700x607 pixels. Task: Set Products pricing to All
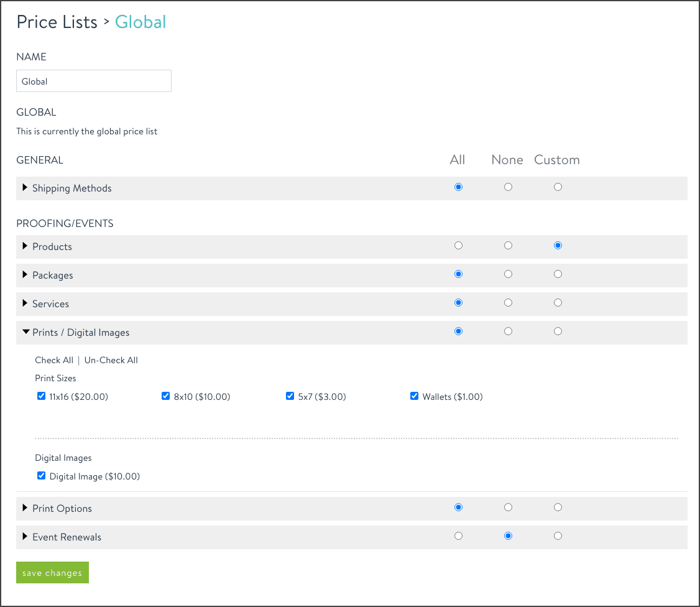[x=458, y=245]
